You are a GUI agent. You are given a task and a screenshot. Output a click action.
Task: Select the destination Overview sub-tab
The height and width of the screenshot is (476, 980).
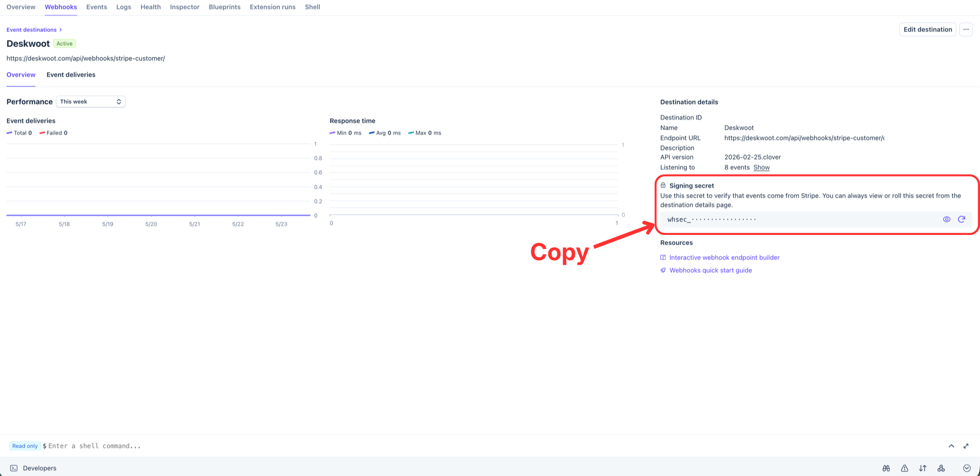click(x=21, y=75)
